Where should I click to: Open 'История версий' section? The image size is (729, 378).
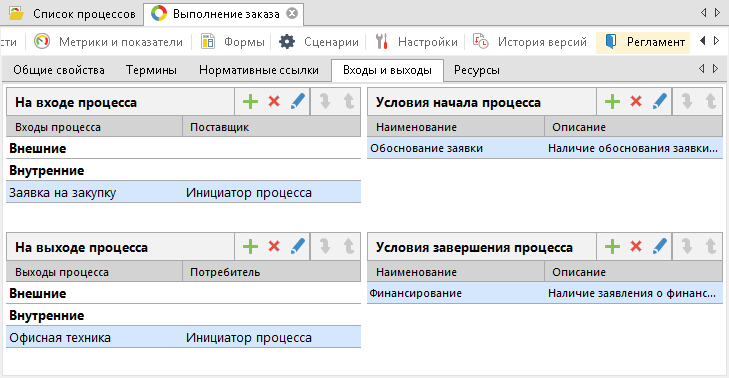(530, 42)
